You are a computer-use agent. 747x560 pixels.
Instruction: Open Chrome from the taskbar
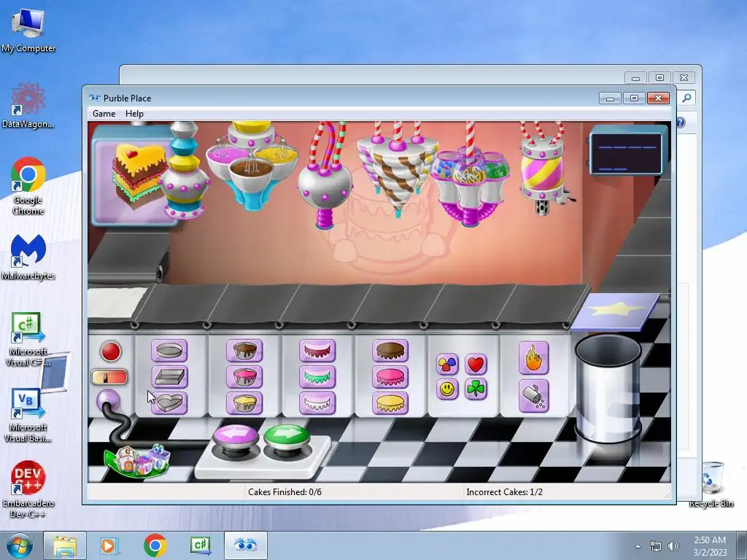155,545
